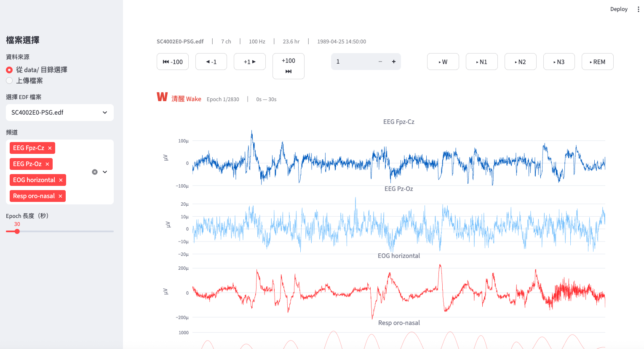Open the channel multiselect dropdown arrow
This screenshot has width=644, height=349.
tap(105, 172)
